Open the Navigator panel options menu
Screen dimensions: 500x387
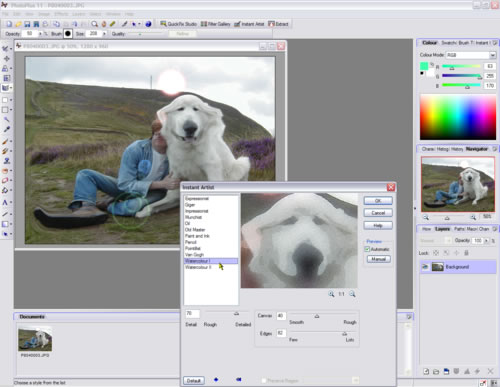pyautogui.click(x=495, y=149)
